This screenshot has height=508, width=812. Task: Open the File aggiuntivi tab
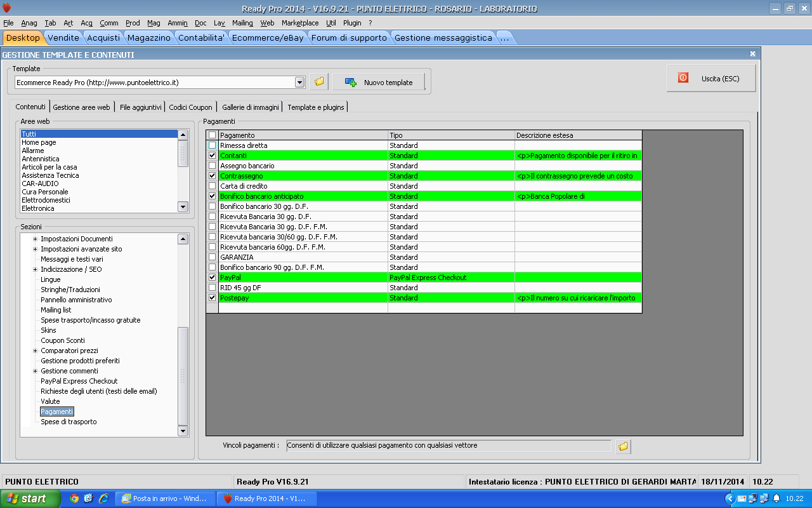141,107
